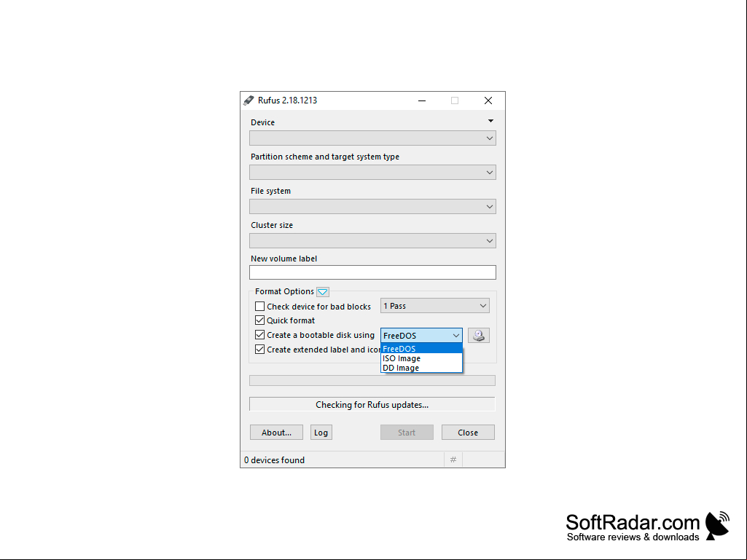Click the Start button
Screen dimensions: 747x560
pyautogui.click(x=407, y=433)
